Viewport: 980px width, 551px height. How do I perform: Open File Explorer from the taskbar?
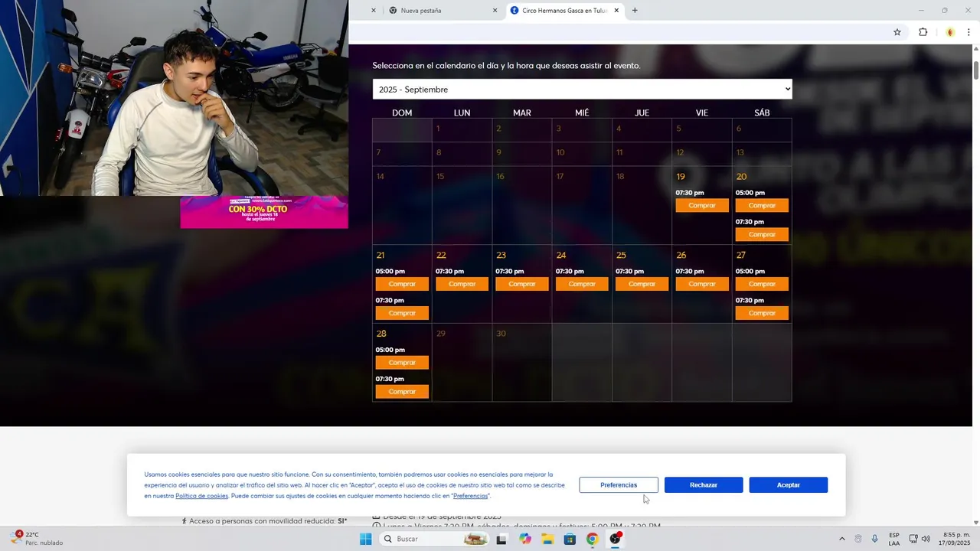[x=547, y=539]
